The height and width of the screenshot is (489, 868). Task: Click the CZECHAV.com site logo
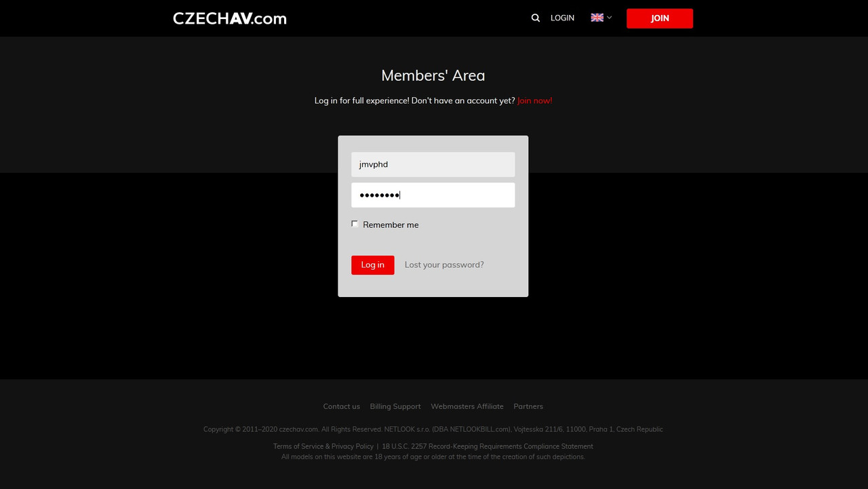click(x=229, y=18)
